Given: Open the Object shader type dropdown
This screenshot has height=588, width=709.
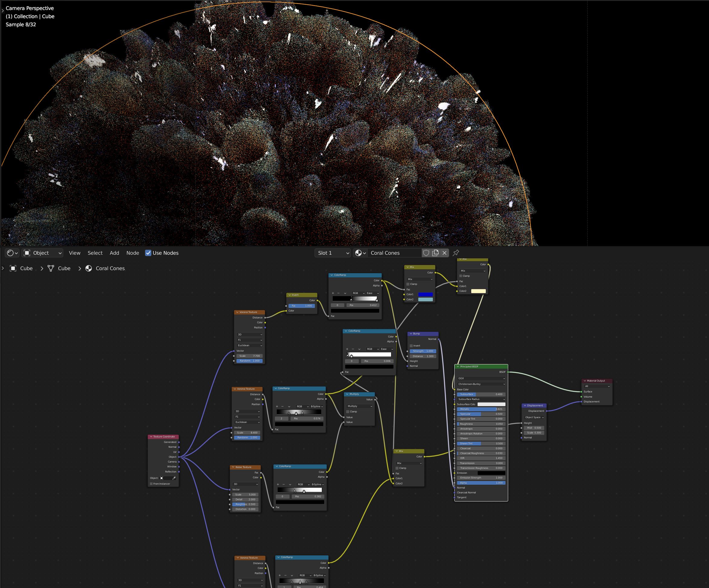Looking at the screenshot, I should coord(43,253).
